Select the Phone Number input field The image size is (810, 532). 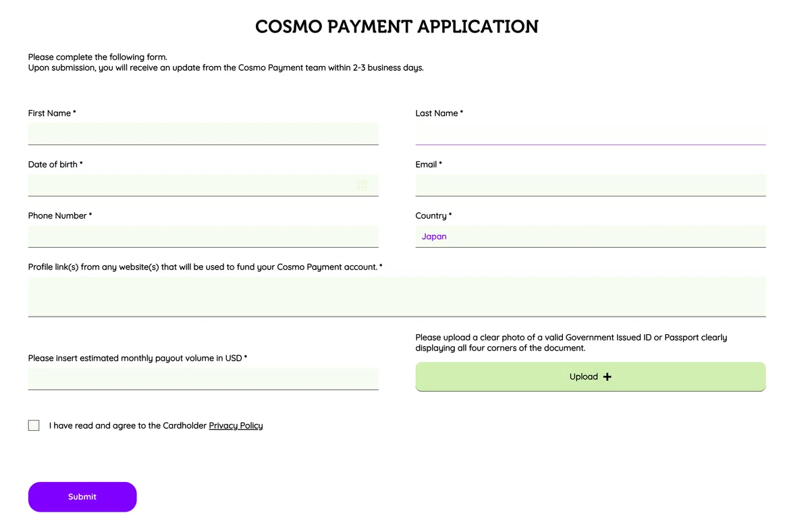coord(203,236)
